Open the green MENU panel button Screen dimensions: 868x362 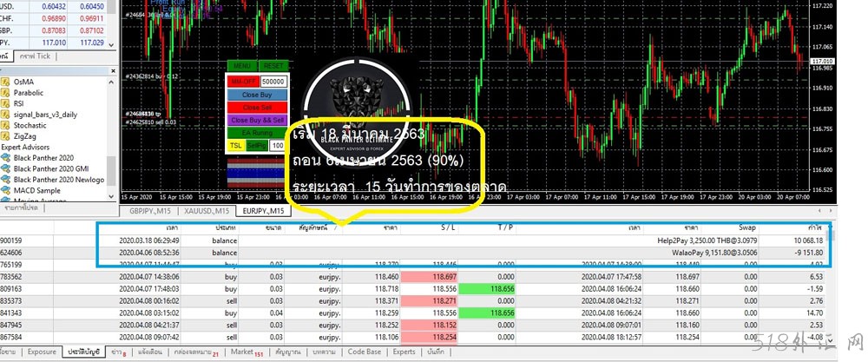(241, 66)
